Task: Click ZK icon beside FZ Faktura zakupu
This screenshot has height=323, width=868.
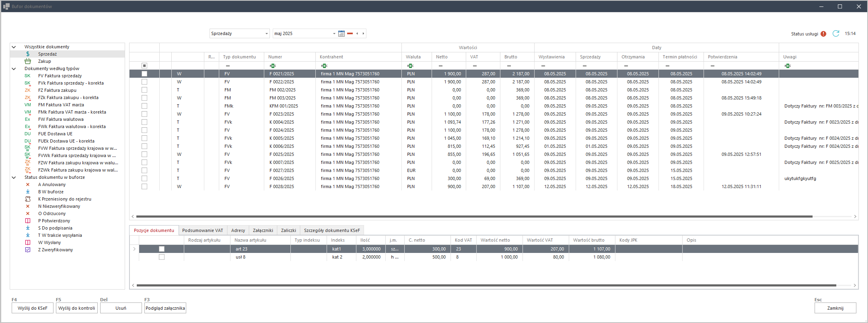Action: [x=27, y=90]
